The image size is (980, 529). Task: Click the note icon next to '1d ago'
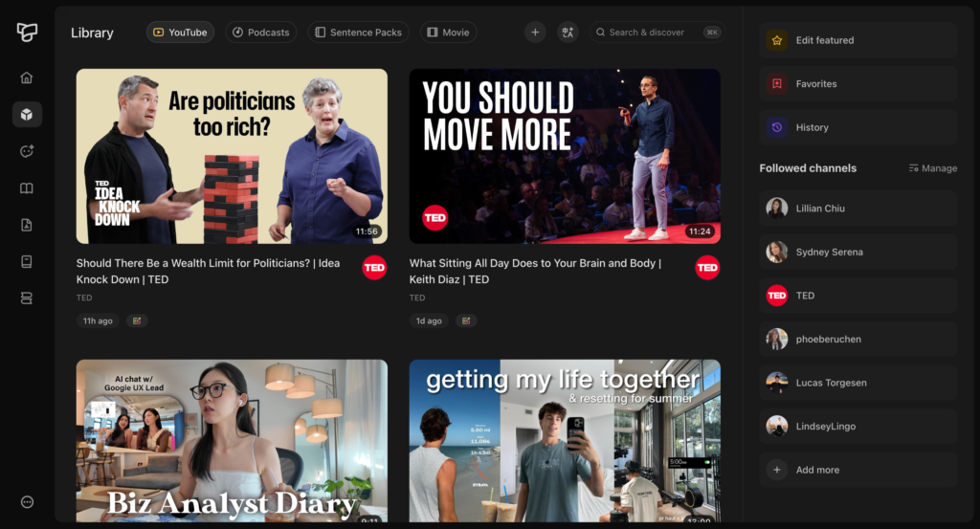[466, 321]
